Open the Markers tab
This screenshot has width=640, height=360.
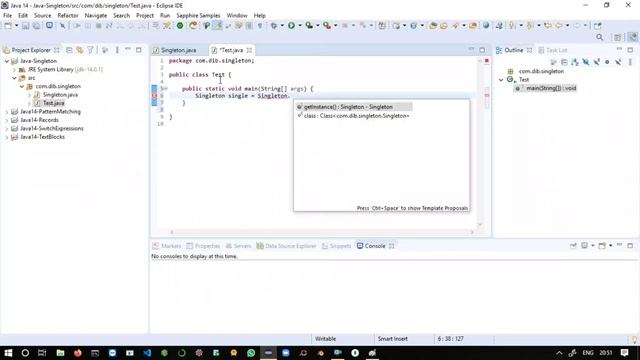167,246
